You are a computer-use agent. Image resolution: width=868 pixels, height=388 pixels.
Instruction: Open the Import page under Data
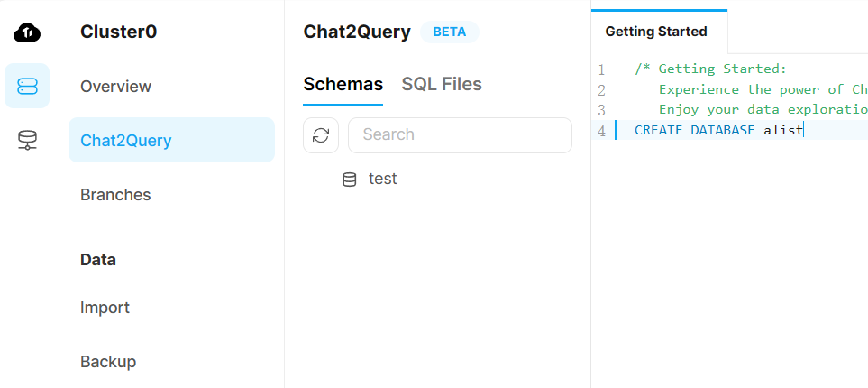[105, 308]
